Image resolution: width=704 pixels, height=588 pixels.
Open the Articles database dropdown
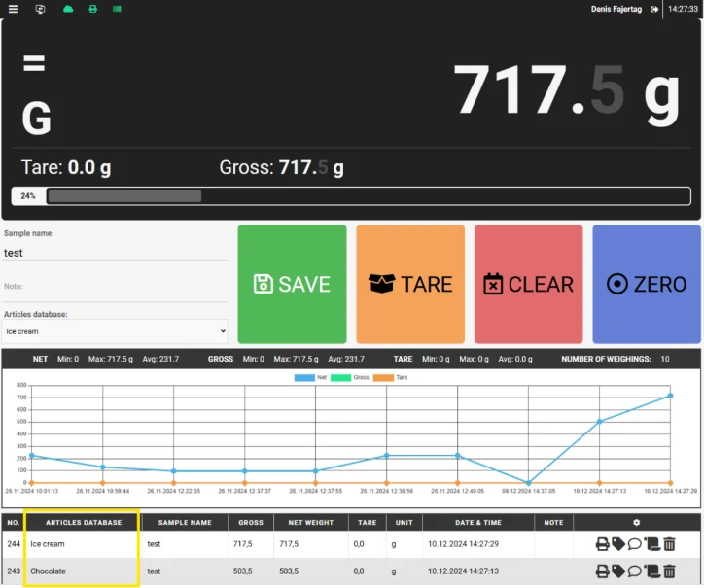click(115, 331)
